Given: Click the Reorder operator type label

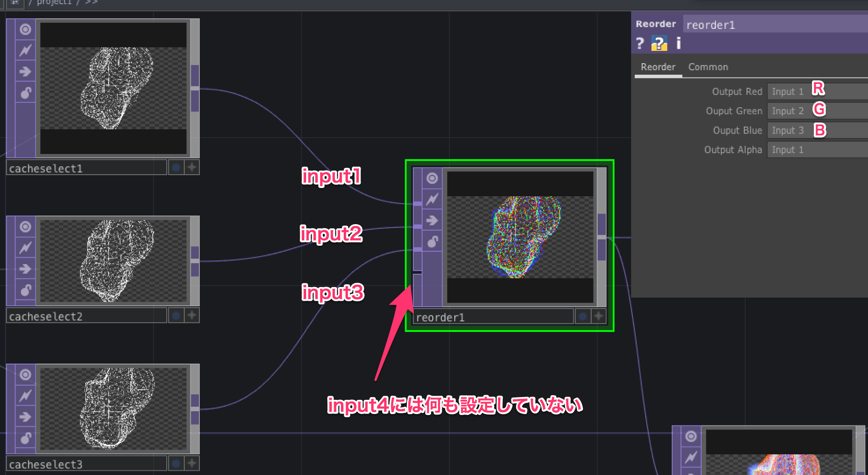Looking at the screenshot, I should (656, 24).
